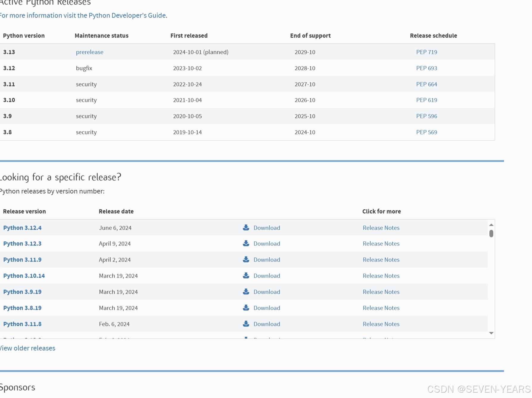Click download icon for Python 3.11.8
Viewport: 532px width, 398px height.
(246, 324)
